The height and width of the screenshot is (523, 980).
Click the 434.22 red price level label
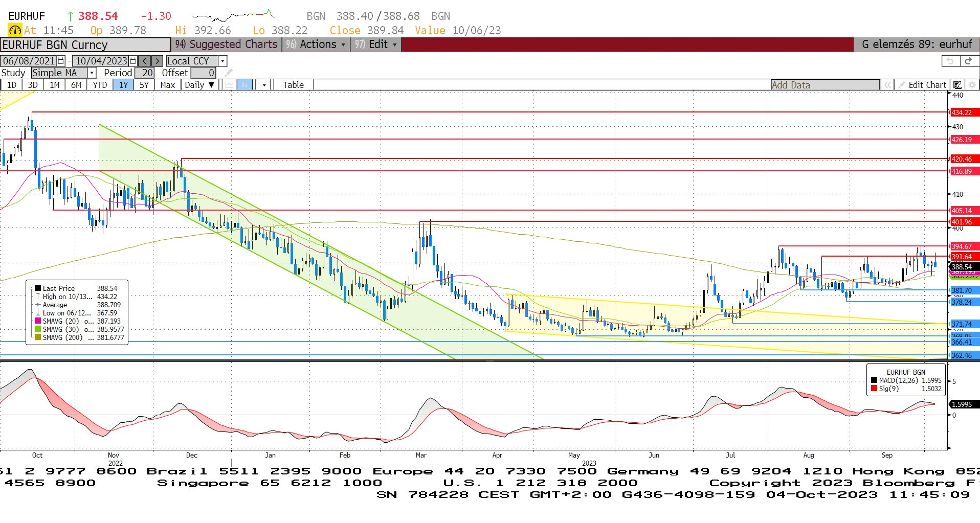coord(964,112)
